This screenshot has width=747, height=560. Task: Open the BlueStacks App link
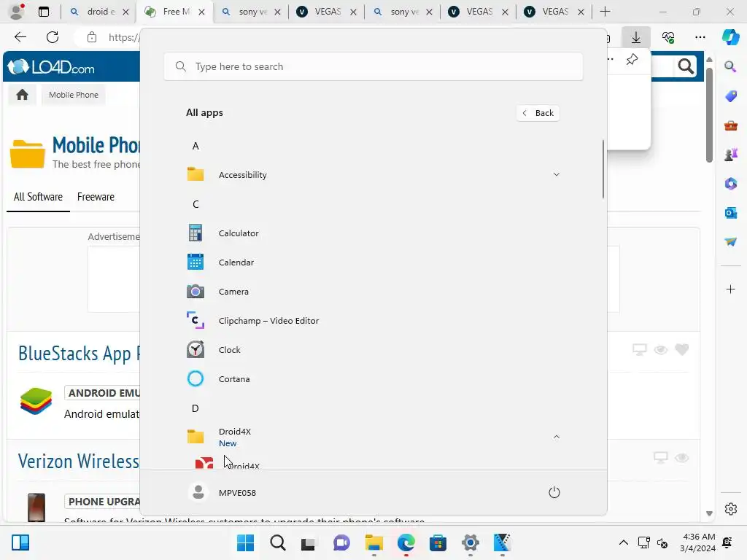coord(79,354)
